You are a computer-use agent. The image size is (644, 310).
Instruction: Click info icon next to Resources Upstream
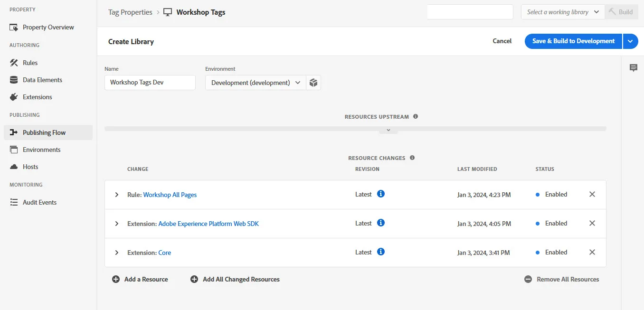(x=416, y=116)
